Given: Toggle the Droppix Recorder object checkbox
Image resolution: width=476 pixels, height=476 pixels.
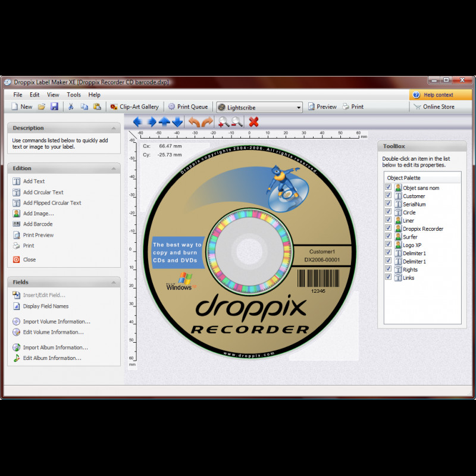Looking at the screenshot, I should pyautogui.click(x=388, y=228).
